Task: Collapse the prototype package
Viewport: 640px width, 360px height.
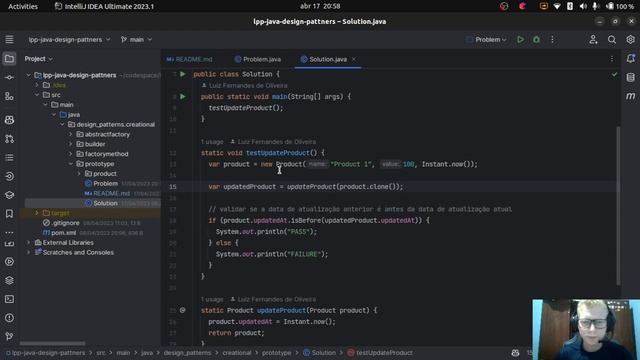Action: coord(71,164)
